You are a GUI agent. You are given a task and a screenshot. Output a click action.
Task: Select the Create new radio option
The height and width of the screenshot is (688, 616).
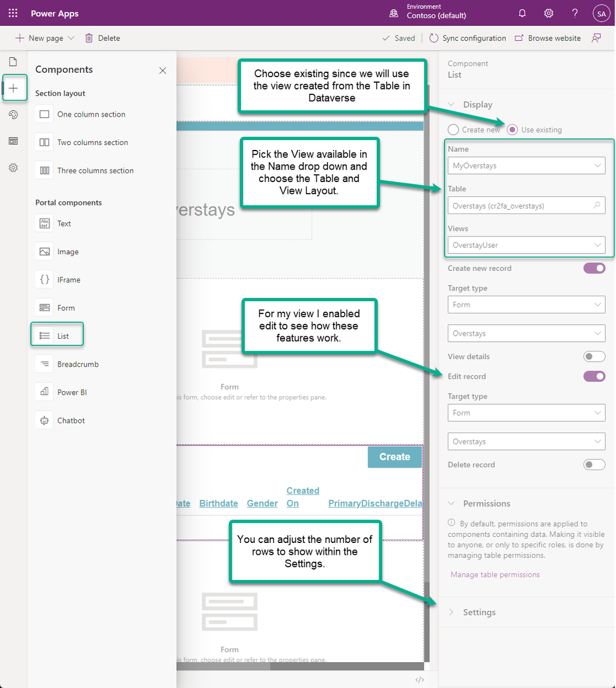pyautogui.click(x=453, y=130)
